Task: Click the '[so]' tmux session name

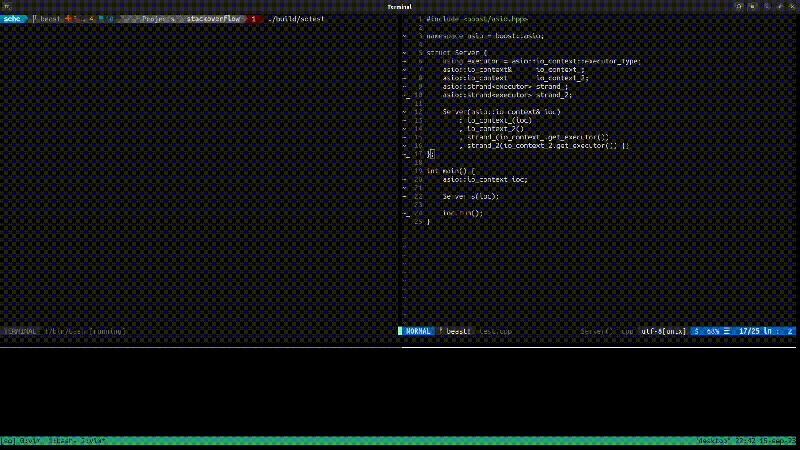Action: coord(8,440)
